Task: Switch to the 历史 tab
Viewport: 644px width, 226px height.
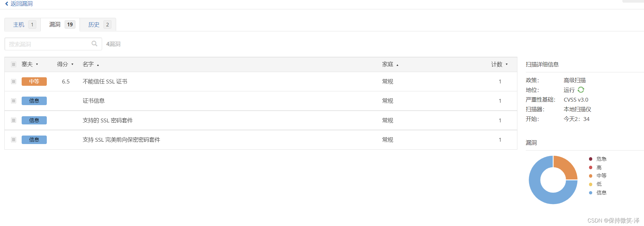Action: coord(94,25)
